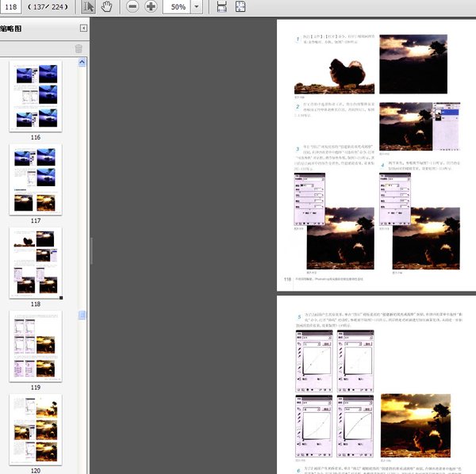The image size is (476, 474).
Task: Click step 5 number on the lower page
Action: [299, 317]
